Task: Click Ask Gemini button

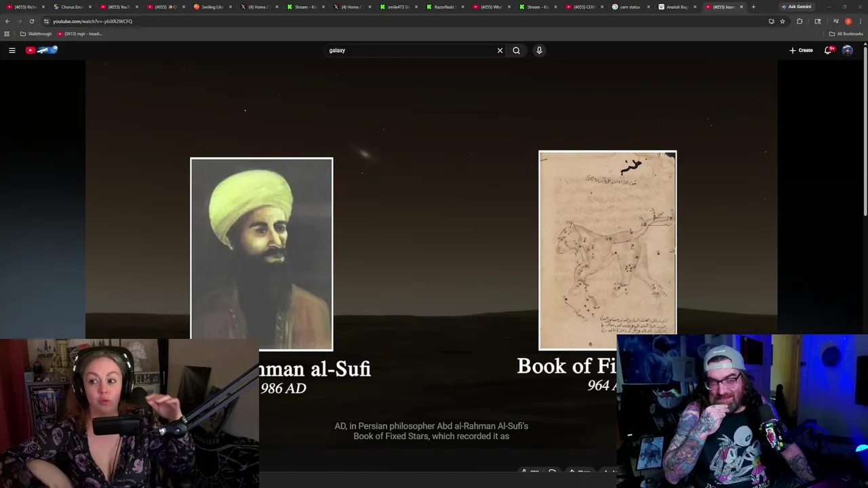Action: tap(796, 7)
